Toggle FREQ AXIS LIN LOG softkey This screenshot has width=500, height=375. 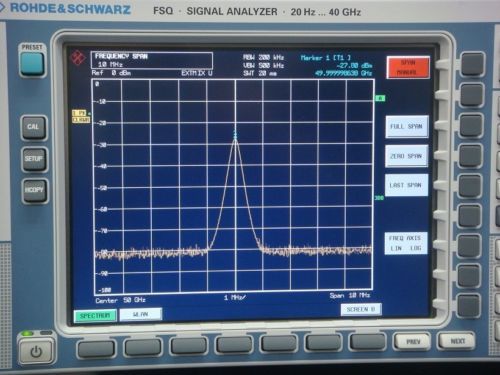[x=405, y=243]
